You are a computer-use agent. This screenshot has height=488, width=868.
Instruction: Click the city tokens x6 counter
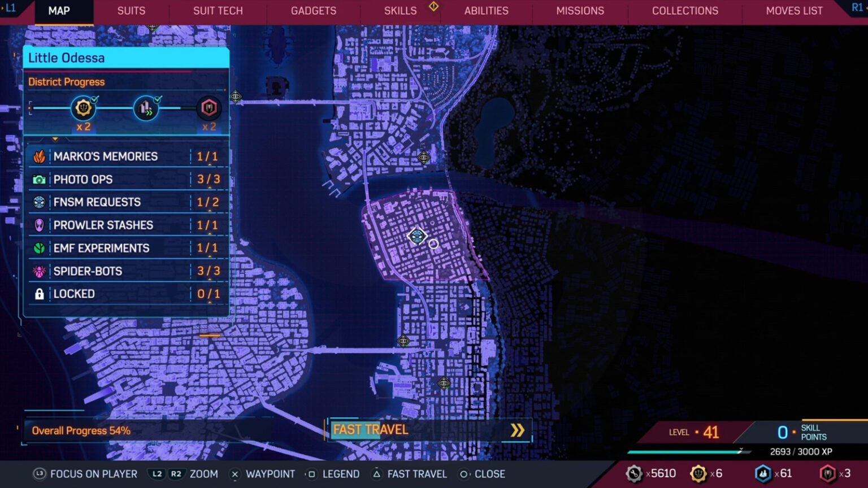[706, 473]
